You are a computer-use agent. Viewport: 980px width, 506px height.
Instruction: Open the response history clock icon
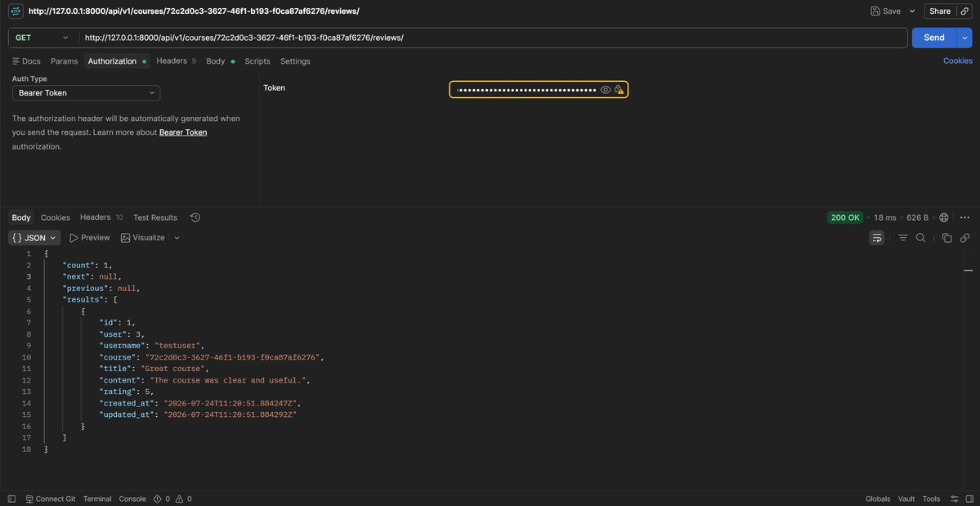tap(195, 217)
